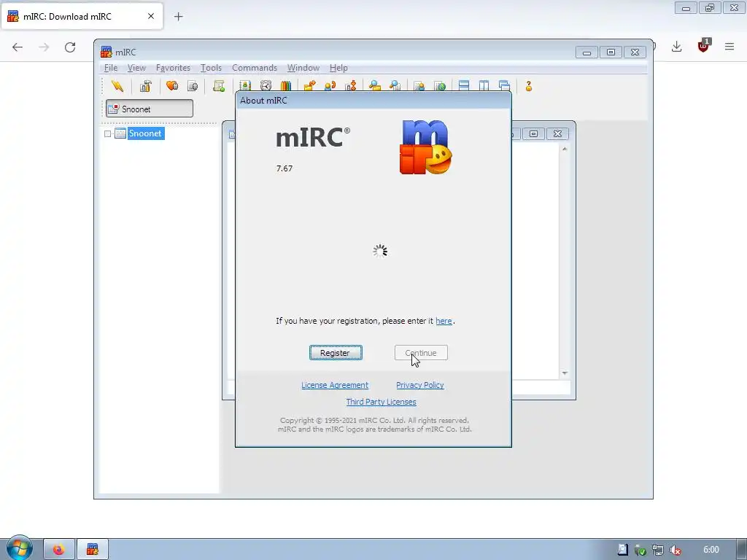The width and height of the screenshot is (747, 560).
Task: Click the muted volume tray icon
Action: (x=675, y=550)
